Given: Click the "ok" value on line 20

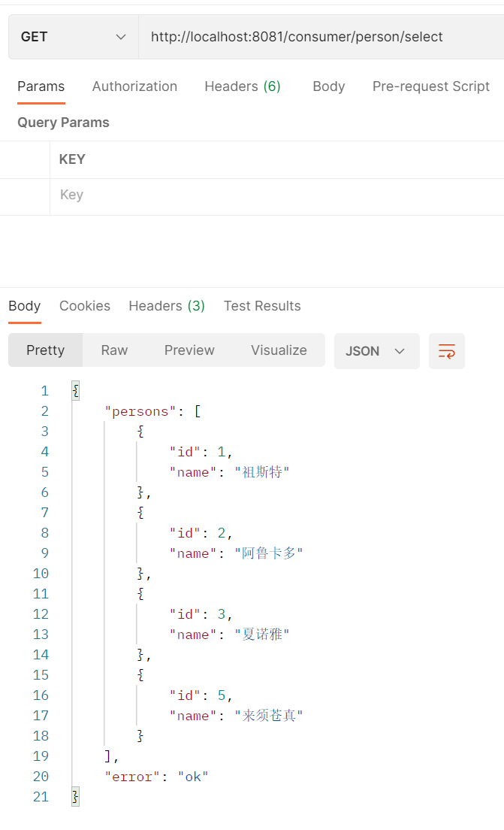Looking at the screenshot, I should [193, 777].
